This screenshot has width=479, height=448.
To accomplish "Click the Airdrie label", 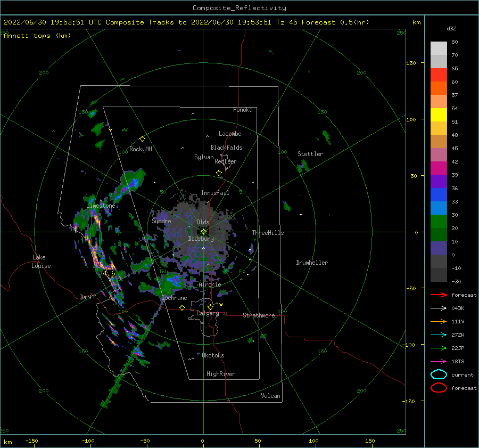I will coord(210,284).
